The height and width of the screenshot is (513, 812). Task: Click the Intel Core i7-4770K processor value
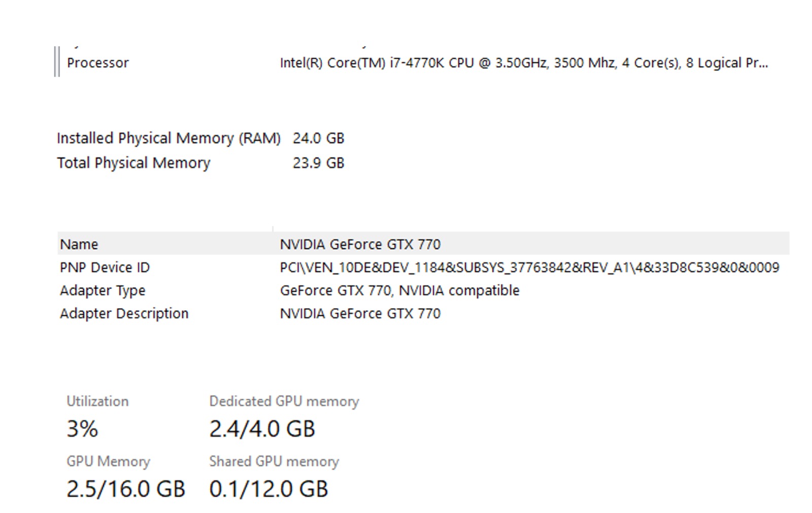524,63
